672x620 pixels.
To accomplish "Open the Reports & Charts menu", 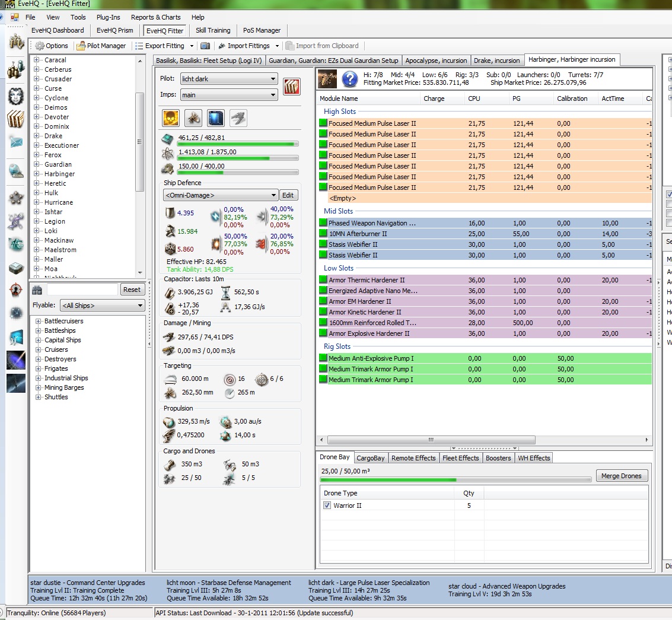I will (155, 17).
